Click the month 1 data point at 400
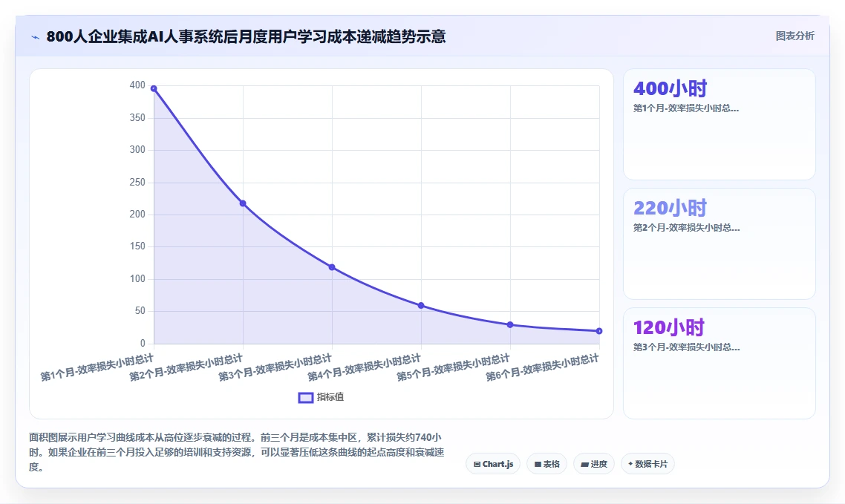The width and height of the screenshot is (845, 504). pyautogui.click(x=154, y=88)
